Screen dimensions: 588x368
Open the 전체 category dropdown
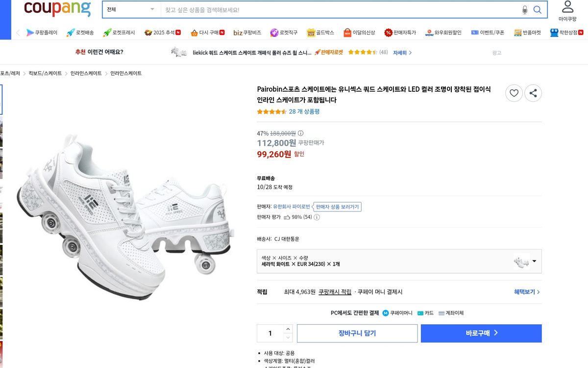(x=131, y=10)
